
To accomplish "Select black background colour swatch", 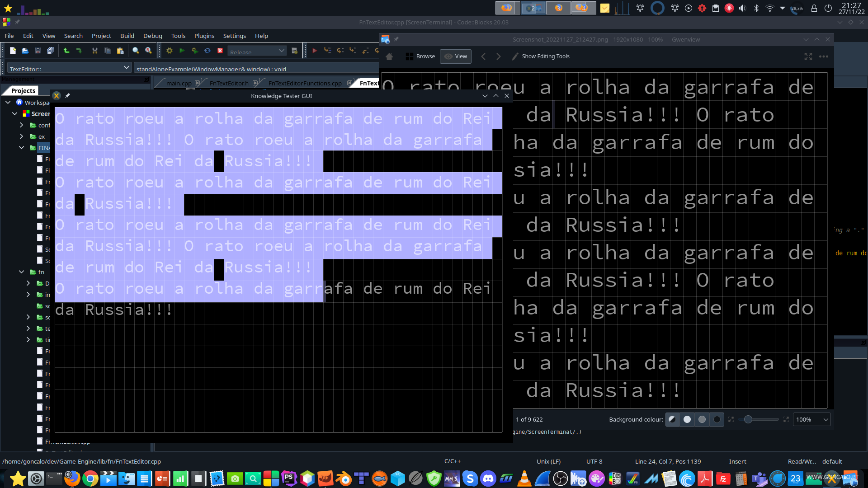I will click(x=717, y=419).
